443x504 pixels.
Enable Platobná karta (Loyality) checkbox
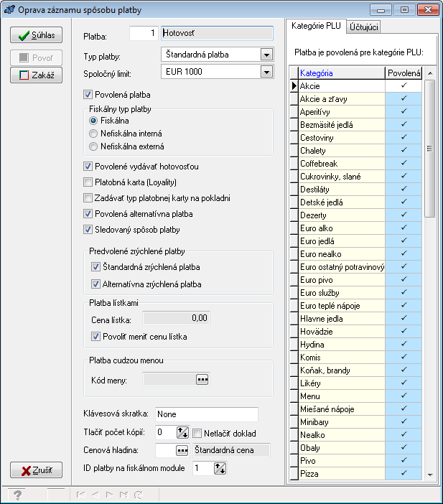(88, 182)
